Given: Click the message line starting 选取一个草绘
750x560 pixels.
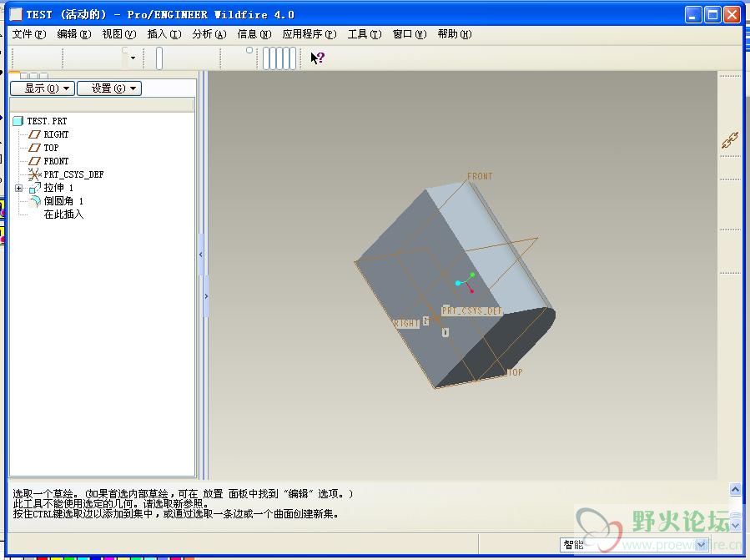Looking at the screenshot, I should pos(183,493).
